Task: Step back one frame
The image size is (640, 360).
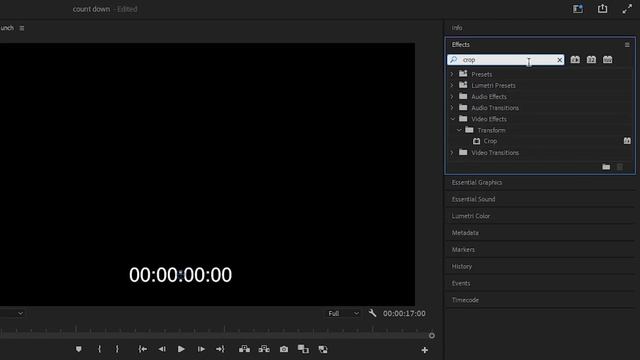Action: pyautogui.click(x=162, y=349)
